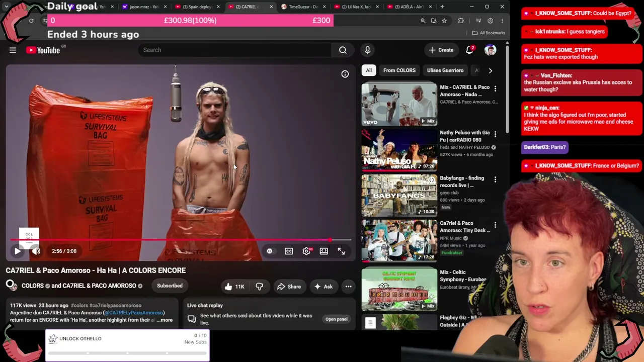Reload the page in Chrome
Image resolution: width=644 pixels, height=362 pixels.
point(31,21)
